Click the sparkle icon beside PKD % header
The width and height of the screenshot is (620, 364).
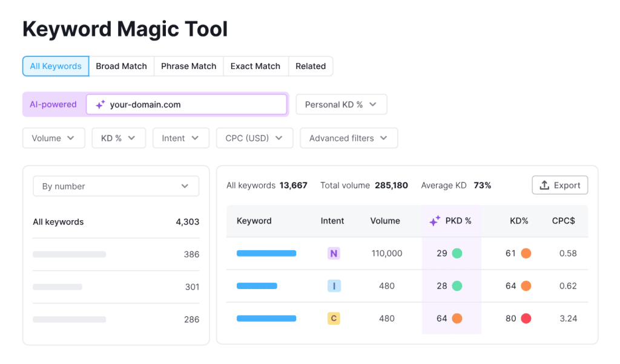point(434,221)
